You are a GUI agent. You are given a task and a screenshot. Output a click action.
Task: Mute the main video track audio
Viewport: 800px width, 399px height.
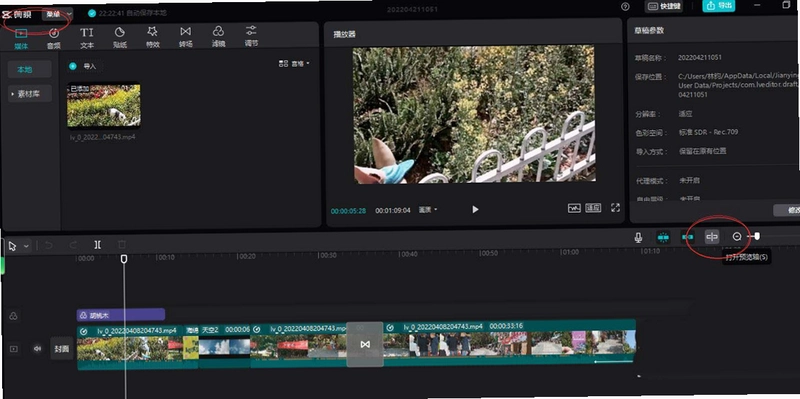(37, 349)
